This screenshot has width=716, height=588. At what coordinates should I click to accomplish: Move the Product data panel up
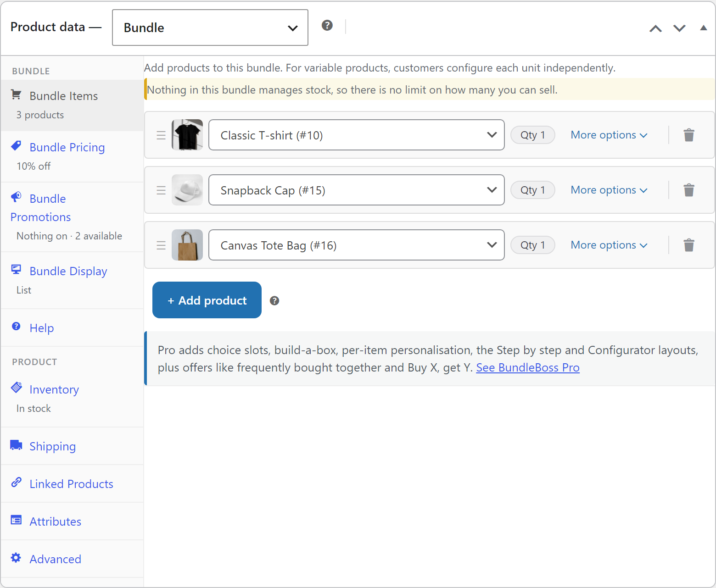(x=655, y=28)
